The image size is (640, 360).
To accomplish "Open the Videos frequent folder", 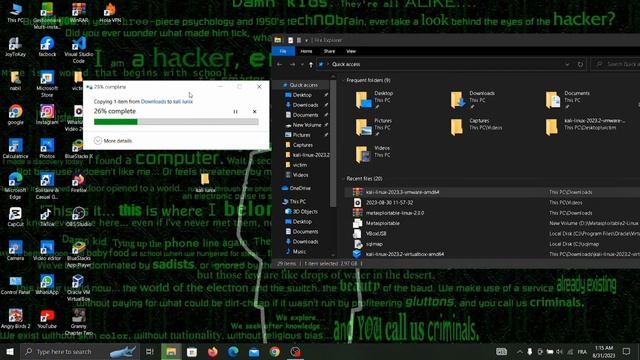I will click(x=372, y=154).
